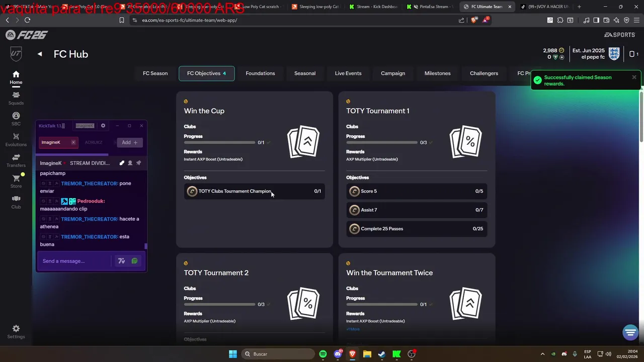Select the FC Objectives tab
Screen dimensions: 644x362
tap(207, 73)
